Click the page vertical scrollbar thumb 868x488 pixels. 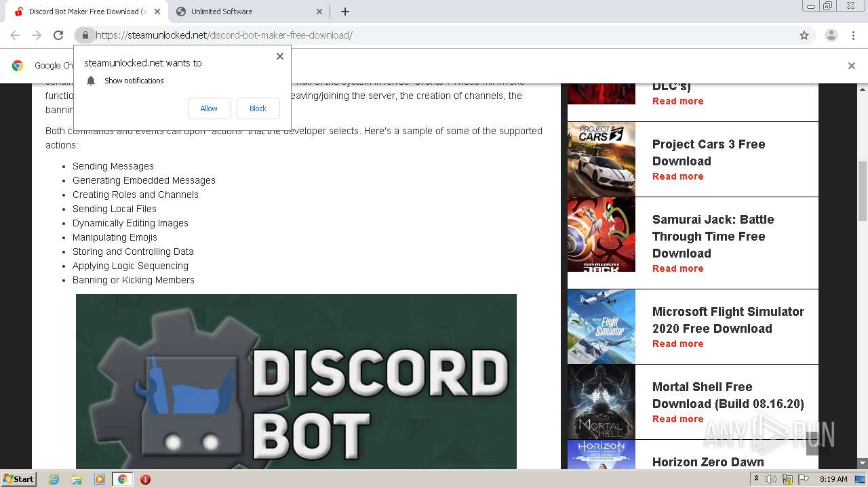point(863,191)
